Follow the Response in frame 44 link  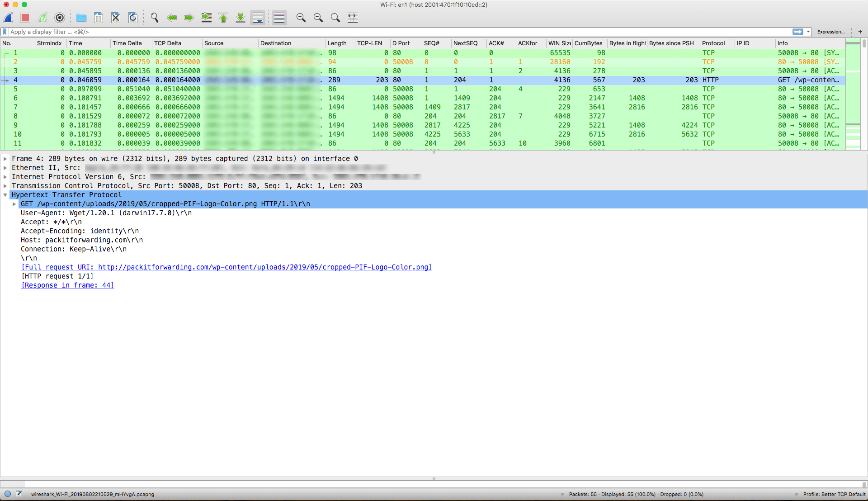point(67,285)
